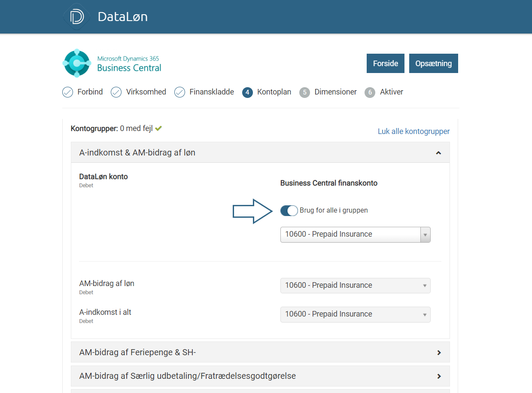Expand AM-bidrag af Særlig udbetaling/Fratrædelsesgodtgørelse group
Image resolution: width=532 pixels, height=393 pixels.
260,376
